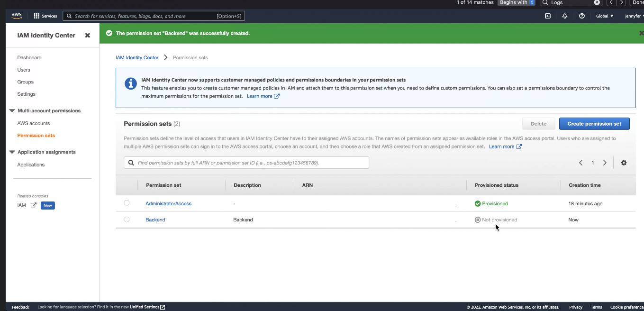Screen dimensions: 644x311
Task: Open the Begins with find dropdown
Action: (516, 2)
